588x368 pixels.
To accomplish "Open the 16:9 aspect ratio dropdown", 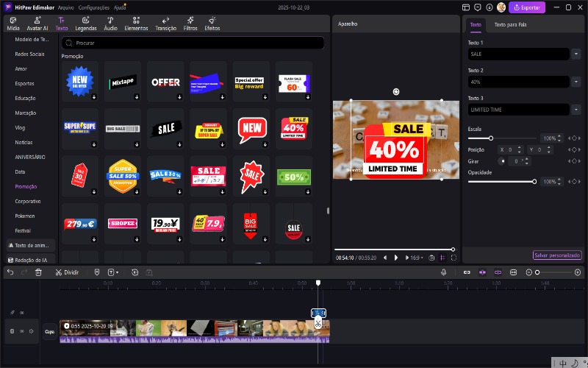I will tap(415, 258).
